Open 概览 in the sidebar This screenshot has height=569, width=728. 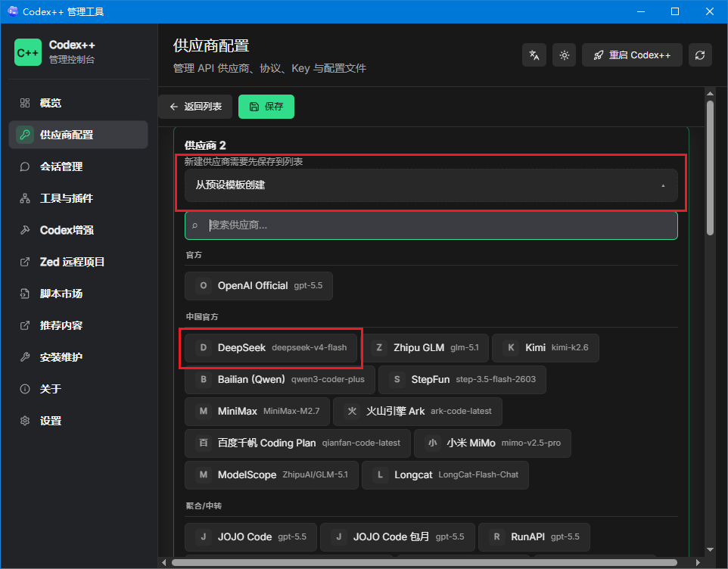tap(78, 103)
